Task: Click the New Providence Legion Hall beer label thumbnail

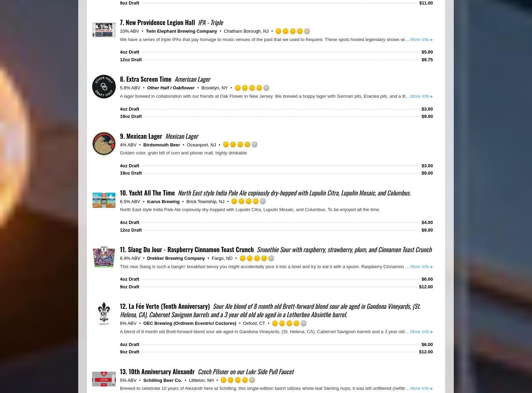Action: click(104, 30)
